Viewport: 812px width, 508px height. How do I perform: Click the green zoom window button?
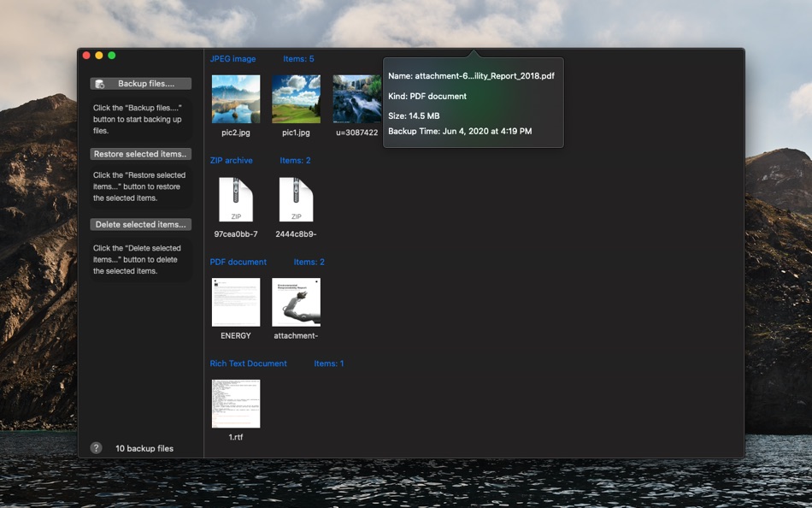111,56
